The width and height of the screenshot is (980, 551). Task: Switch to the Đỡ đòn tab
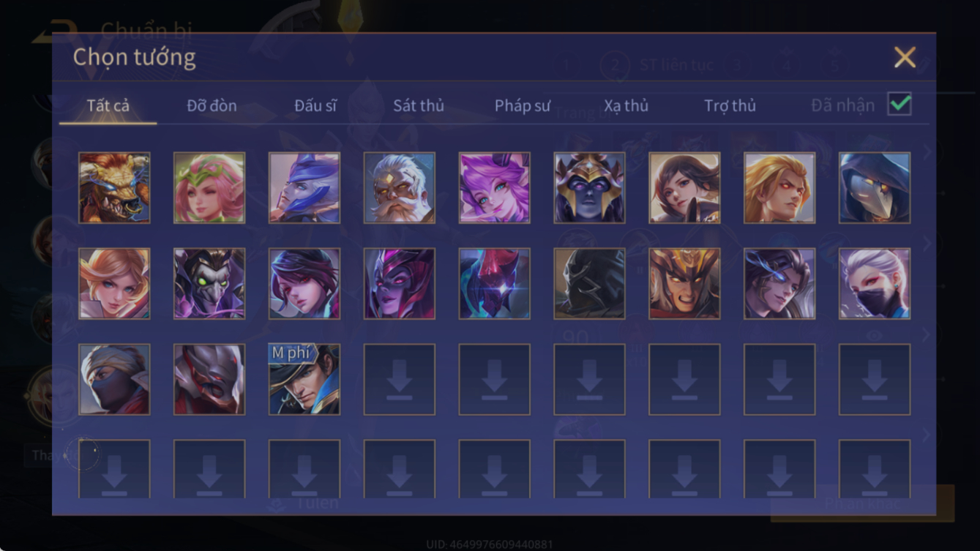pyautogui.click(x=212, y=105)
